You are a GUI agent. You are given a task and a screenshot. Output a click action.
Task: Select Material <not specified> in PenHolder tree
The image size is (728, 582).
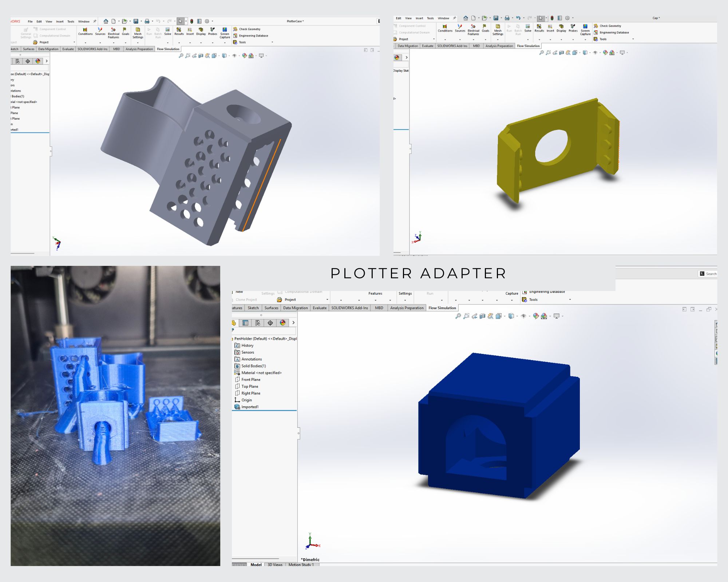click(258, 373)
